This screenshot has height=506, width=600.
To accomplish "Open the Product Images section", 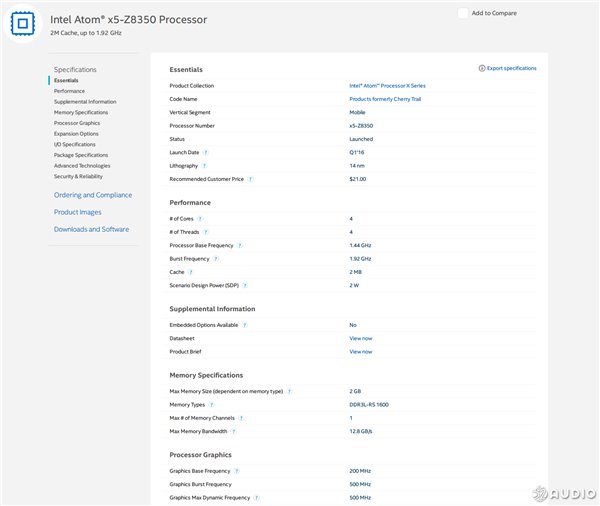I will [x=78, y=212].
